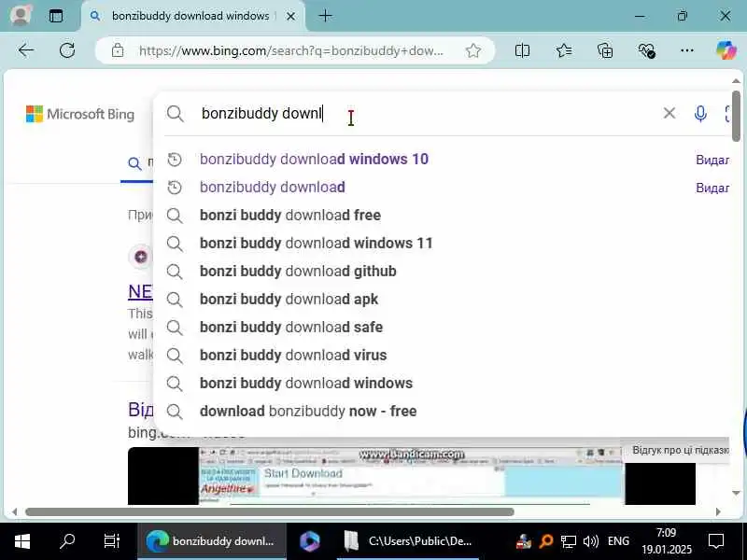The height and width of the screenshot is (560, 747).
Task: Click the orange search tray icon
Action: pos(546,541)
